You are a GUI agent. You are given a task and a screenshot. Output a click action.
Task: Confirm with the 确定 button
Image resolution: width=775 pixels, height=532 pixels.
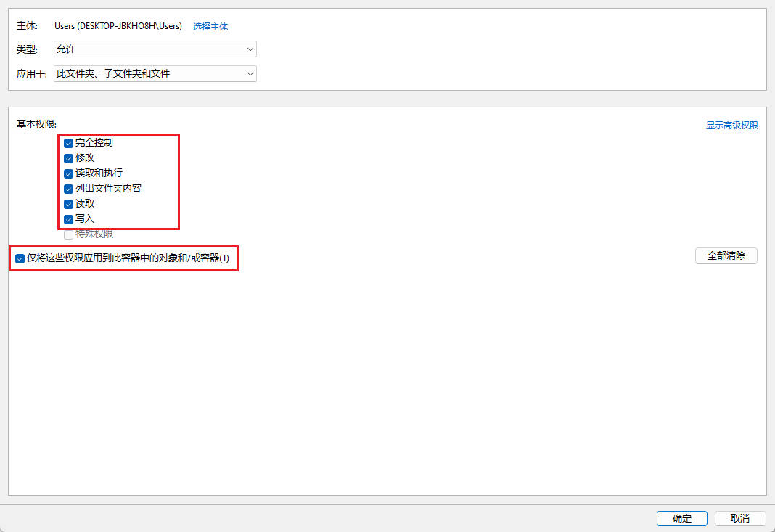point(681,518)
